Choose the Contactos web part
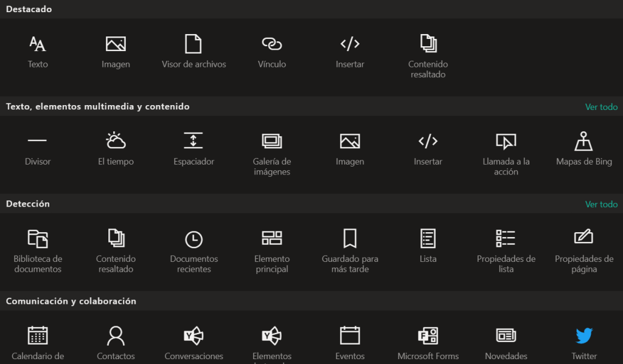This screenshot has width=623, height=364. tap(116, 336)
